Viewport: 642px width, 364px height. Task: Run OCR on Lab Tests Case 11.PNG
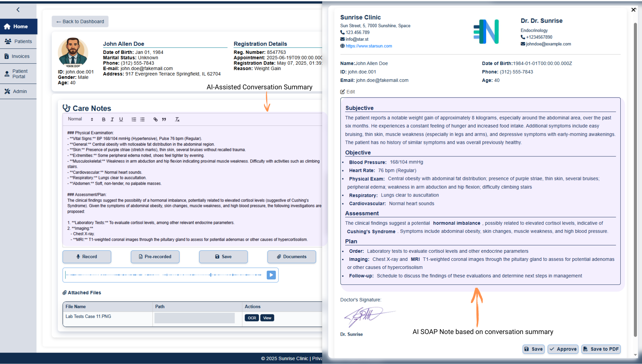pyautogui.click(x=252, y=318)
